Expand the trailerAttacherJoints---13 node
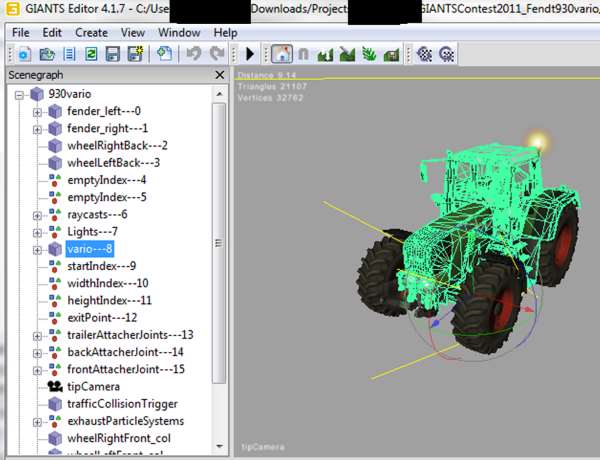This screenshot has height=460, width=600. (37, 336)
